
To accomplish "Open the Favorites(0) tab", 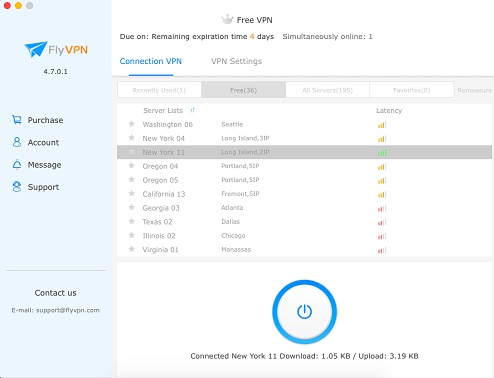I will pos(412,90).
